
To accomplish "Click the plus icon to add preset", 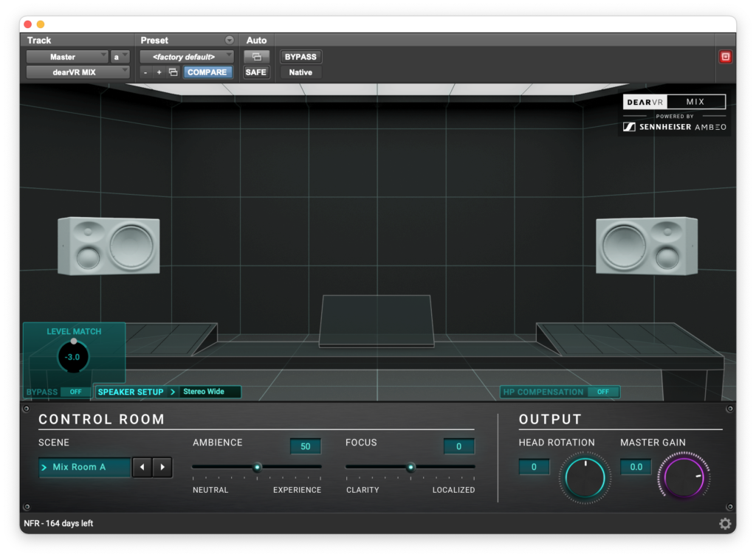I will (x=159, y=72).
